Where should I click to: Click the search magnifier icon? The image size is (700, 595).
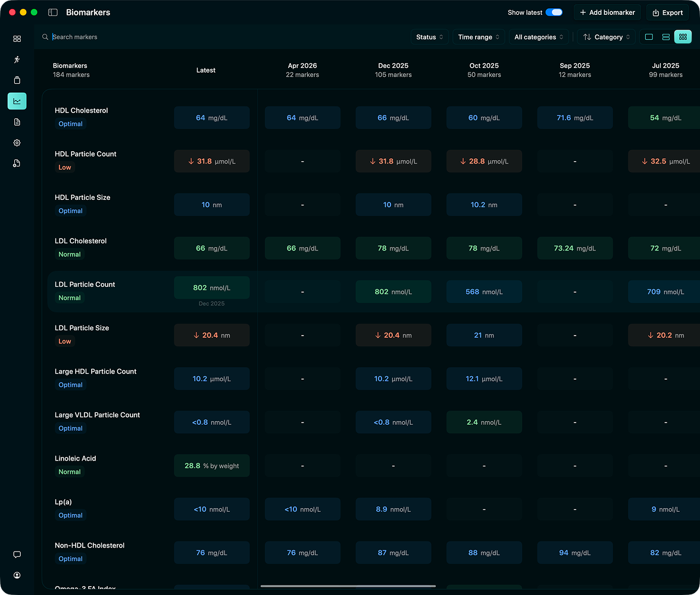45,37
